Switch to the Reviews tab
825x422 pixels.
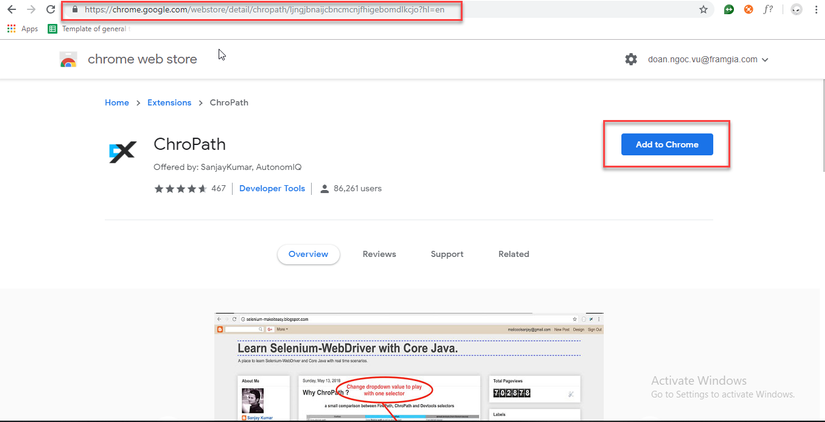(x=379, y=254)
